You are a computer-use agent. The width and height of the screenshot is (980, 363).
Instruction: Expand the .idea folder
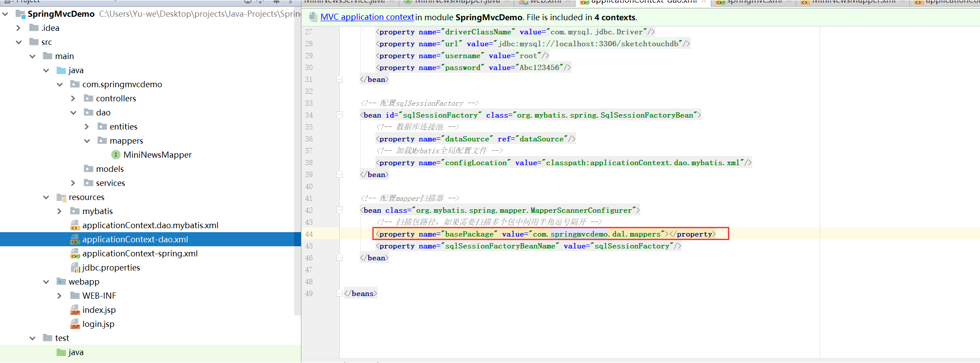[19, 28]
